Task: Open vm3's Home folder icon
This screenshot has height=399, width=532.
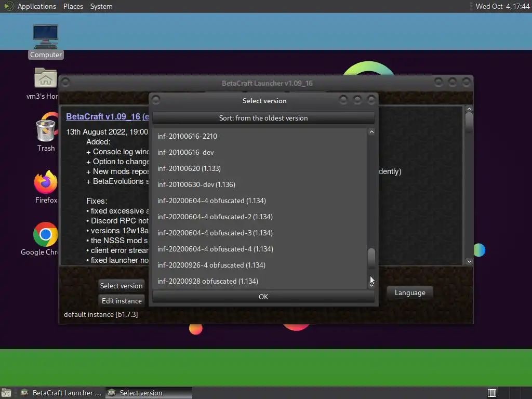Action: (x=46, y=78)
